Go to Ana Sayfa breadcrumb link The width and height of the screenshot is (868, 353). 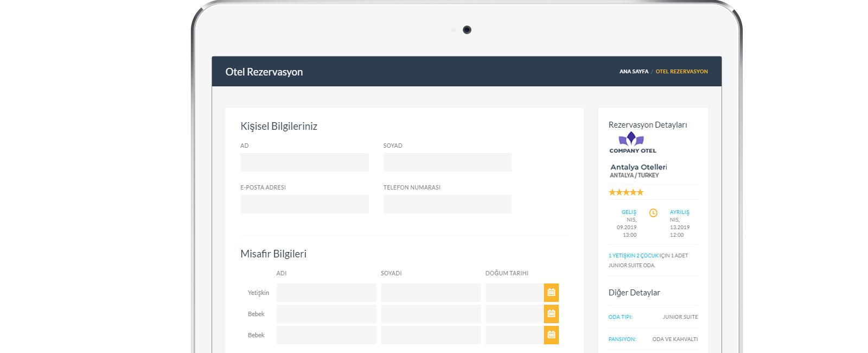(634, 71)
